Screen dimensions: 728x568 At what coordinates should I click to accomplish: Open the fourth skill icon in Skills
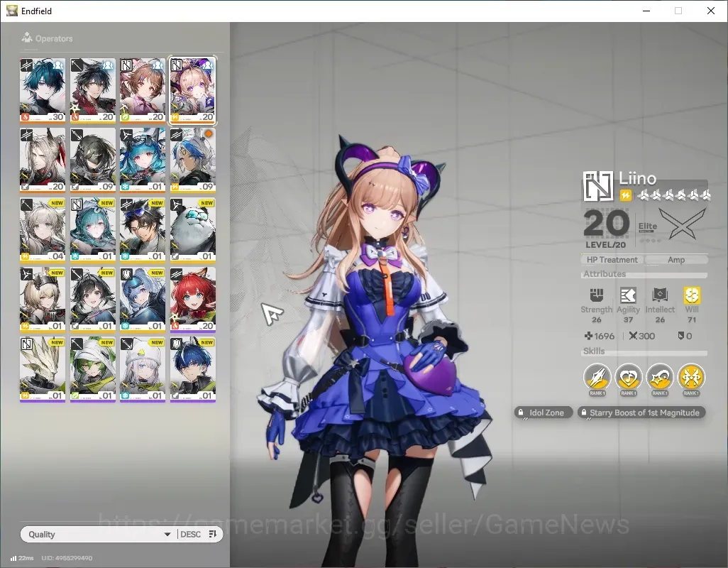click(x=691, y=376)
